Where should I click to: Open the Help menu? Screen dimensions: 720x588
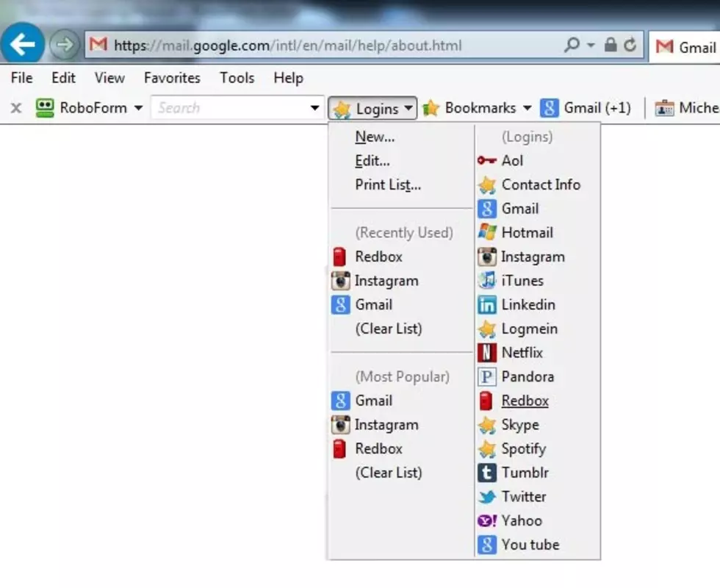pos(288,78)
